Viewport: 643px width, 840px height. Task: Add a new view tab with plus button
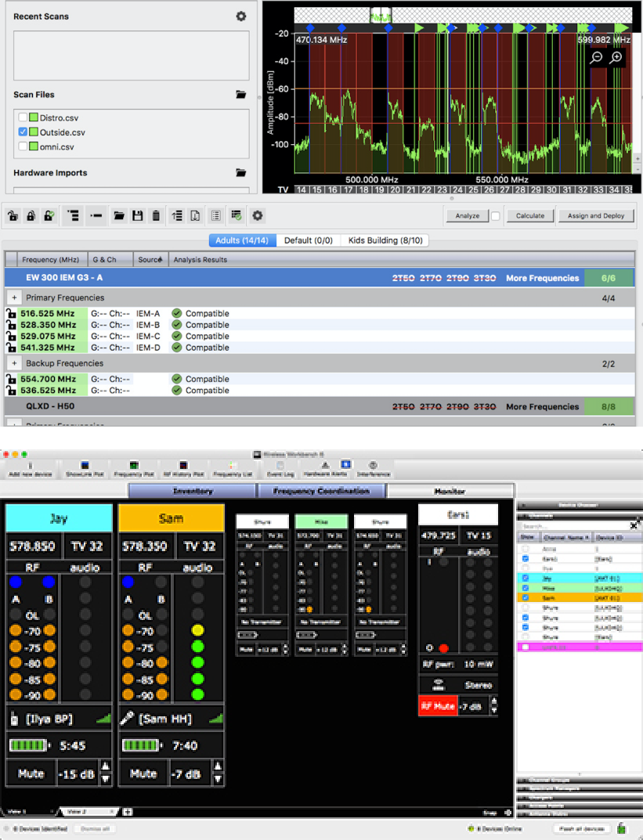click(x=128, y=812)
